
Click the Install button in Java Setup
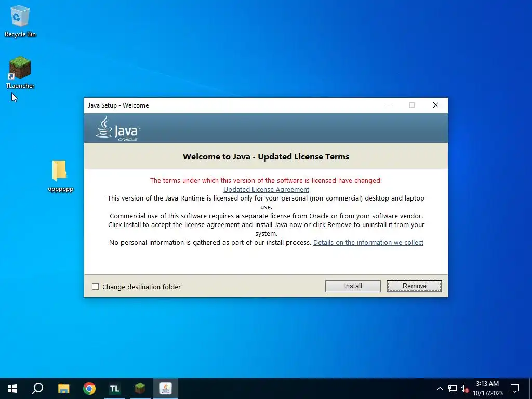click(x=353, y=286)
